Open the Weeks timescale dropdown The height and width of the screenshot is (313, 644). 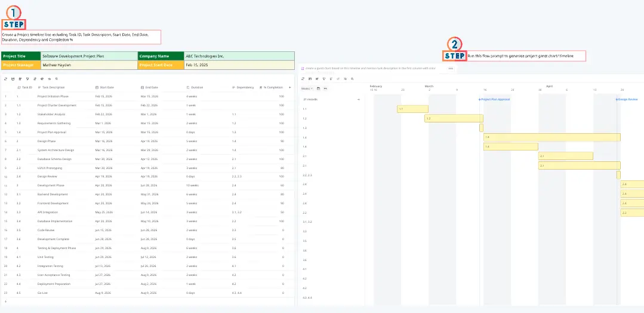pyautogui.click(x=307, y=88)
